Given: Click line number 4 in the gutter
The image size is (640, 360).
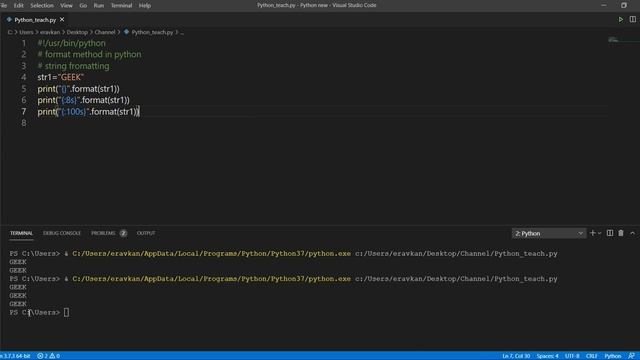Looking at the screenshot, I should click(x=24, y=77).
